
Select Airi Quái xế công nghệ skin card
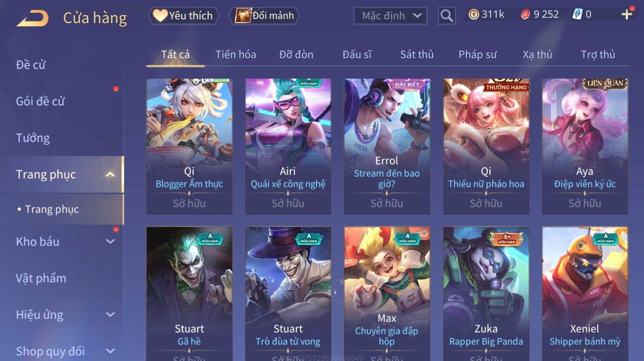coord(288,146)
